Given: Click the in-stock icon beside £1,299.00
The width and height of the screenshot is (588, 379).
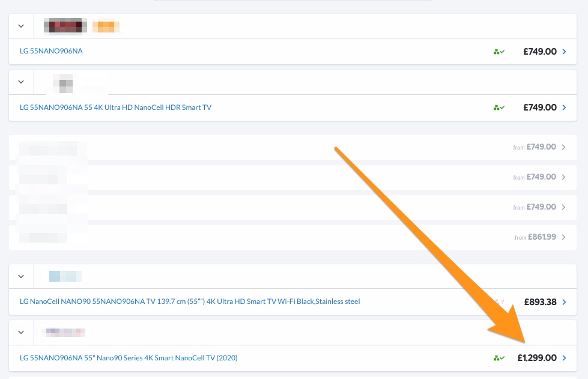Looking at the screenshot, I should coord(499,358).
